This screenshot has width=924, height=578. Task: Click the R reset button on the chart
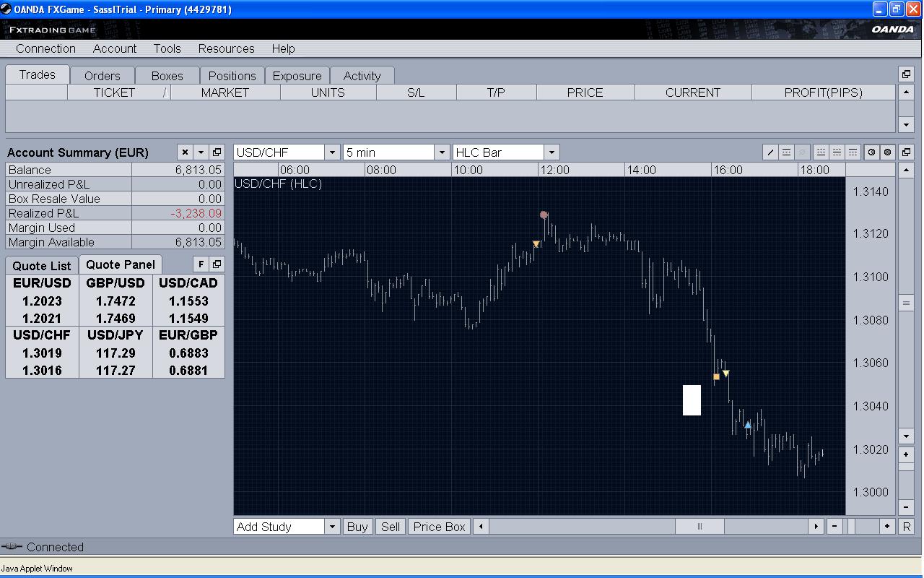coord(907,527)
